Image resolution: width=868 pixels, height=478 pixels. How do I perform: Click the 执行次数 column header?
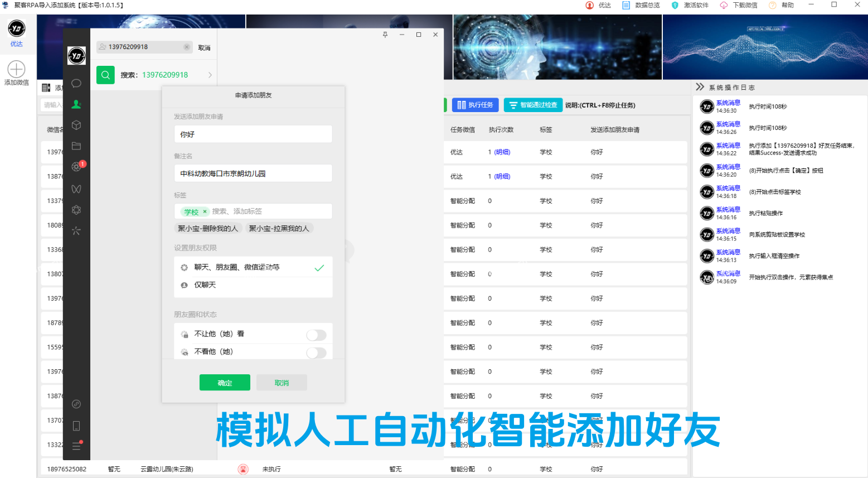tap(501, 130)
